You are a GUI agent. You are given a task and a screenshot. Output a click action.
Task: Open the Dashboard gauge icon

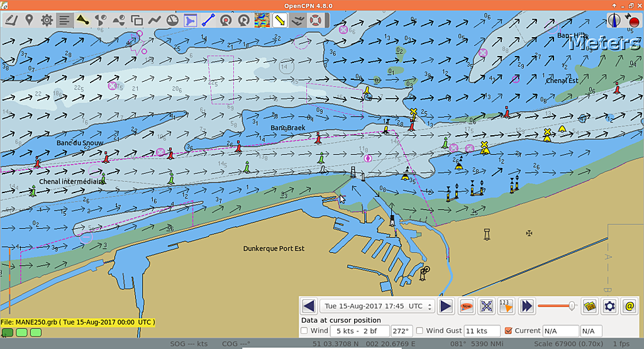(172, 19)
